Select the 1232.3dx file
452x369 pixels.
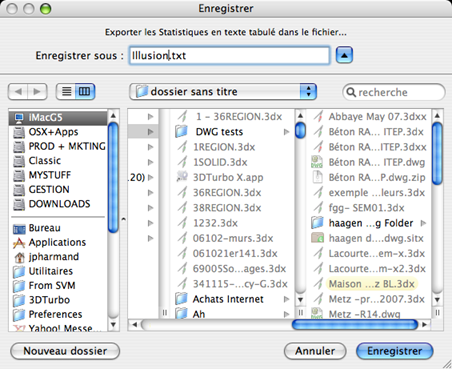click(207, 223)
